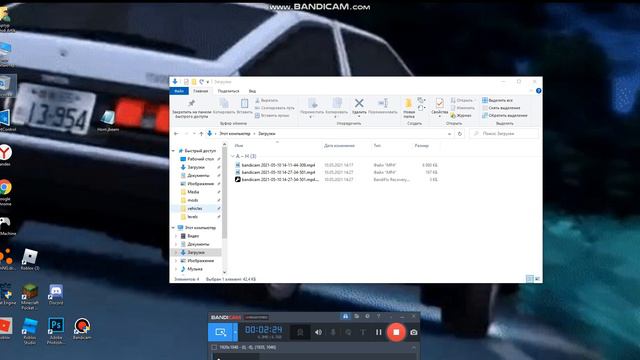Viewport: 640px width, 360px height.
Task: Open Discord desktop shortcut
Action: [x=56, y=295]
